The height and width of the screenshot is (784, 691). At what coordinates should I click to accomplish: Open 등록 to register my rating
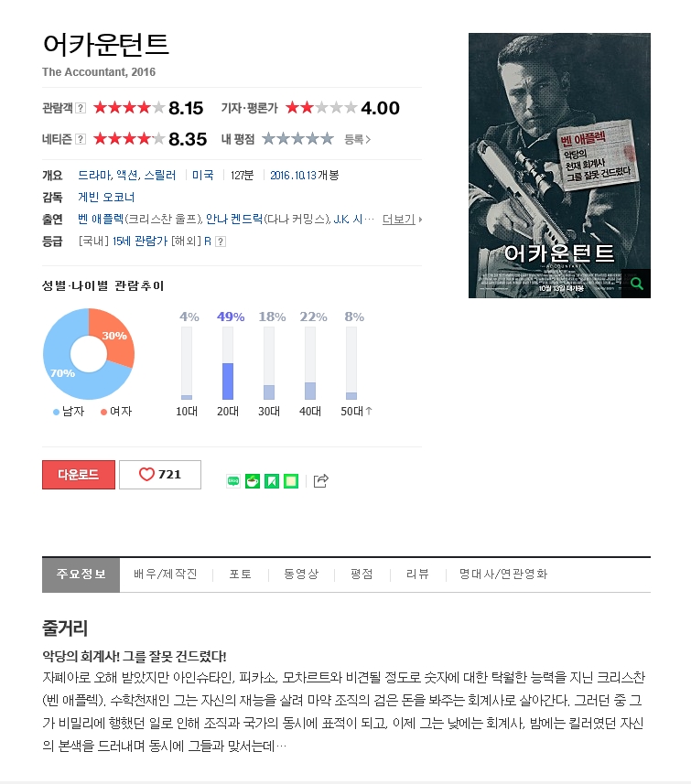tap(357, 139)
